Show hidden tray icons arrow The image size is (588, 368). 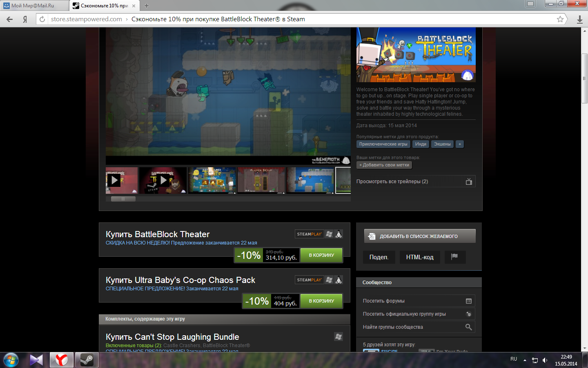click(x=525, y=360)
